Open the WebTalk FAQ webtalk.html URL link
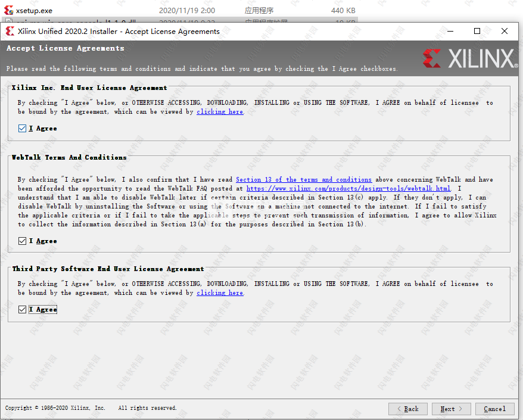 click(x=348, y=188)
